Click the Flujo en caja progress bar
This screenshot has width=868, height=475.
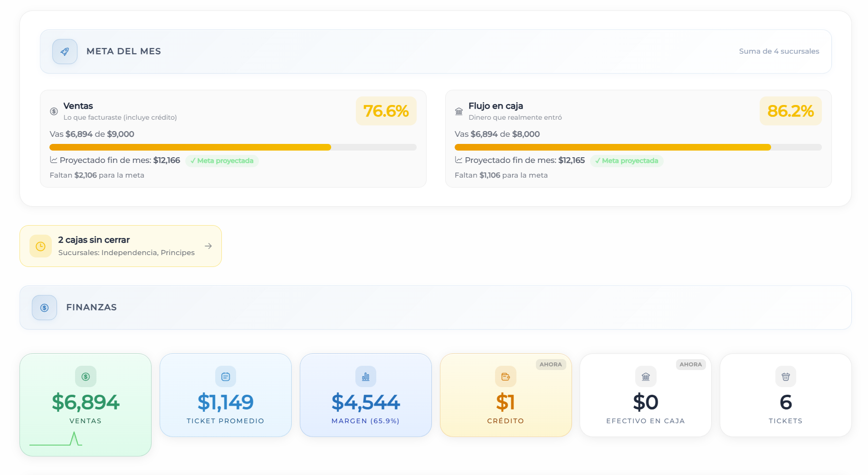point(638,147)
